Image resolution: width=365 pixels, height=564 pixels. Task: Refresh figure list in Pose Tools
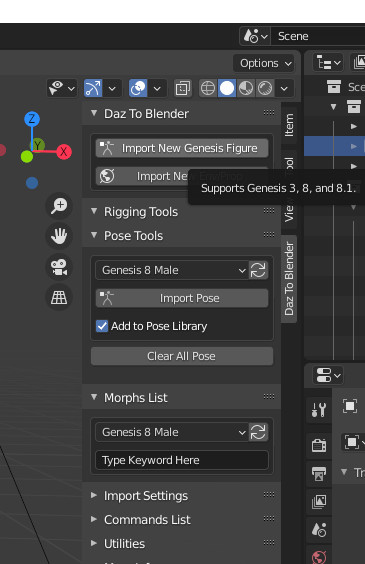(258, 270)
